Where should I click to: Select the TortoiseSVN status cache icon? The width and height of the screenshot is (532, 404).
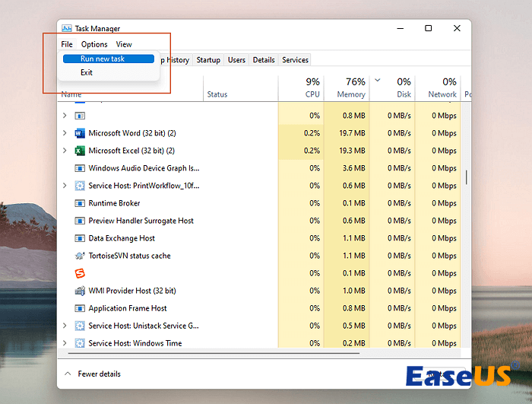point(80,256)
